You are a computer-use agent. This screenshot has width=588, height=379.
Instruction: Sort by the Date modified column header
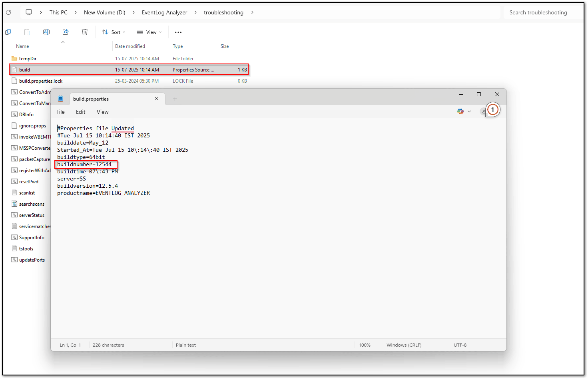pyautogui.click(x=130, y=46)
